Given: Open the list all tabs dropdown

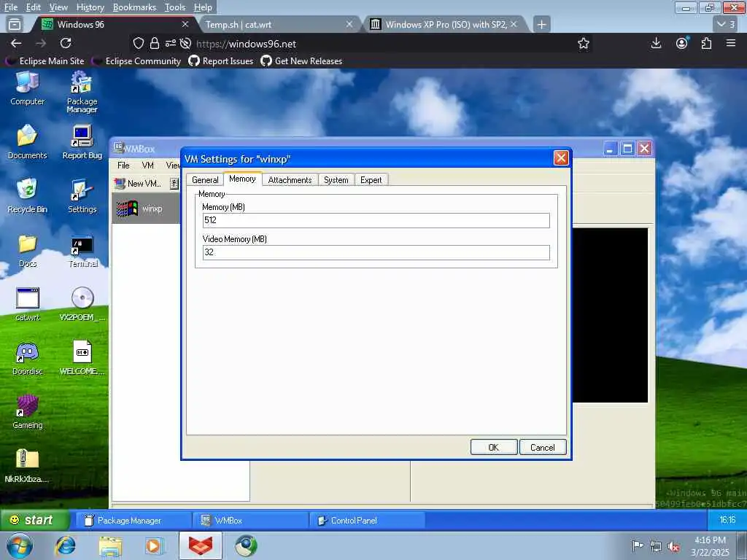Looking at the screenshot, I should [x=727, y=24].
